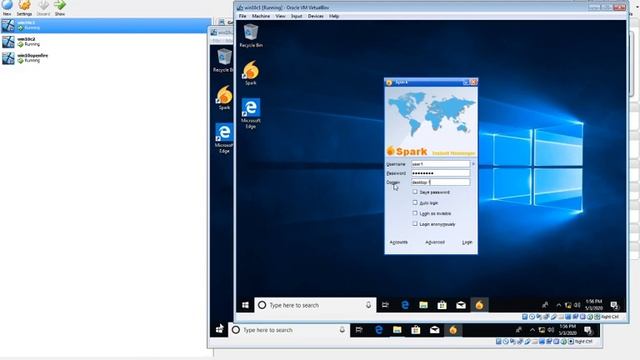Click the clock in front VM taskbar
640x360 pixels.
[x=594, y=305]
